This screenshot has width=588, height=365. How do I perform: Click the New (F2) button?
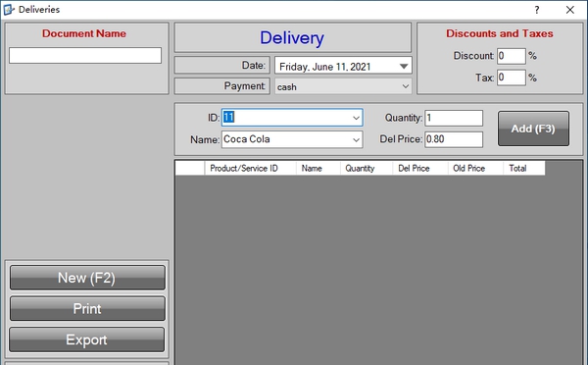(87, 278)
